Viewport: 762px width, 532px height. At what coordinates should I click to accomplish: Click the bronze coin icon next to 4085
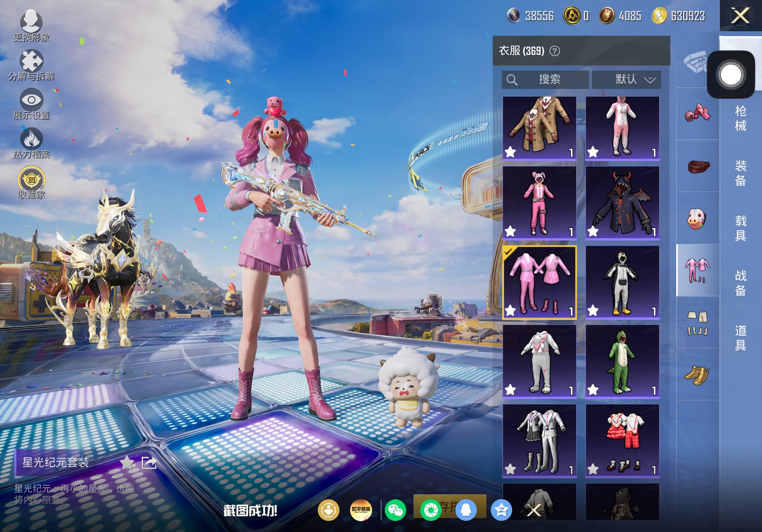click(x=607, y=16)
